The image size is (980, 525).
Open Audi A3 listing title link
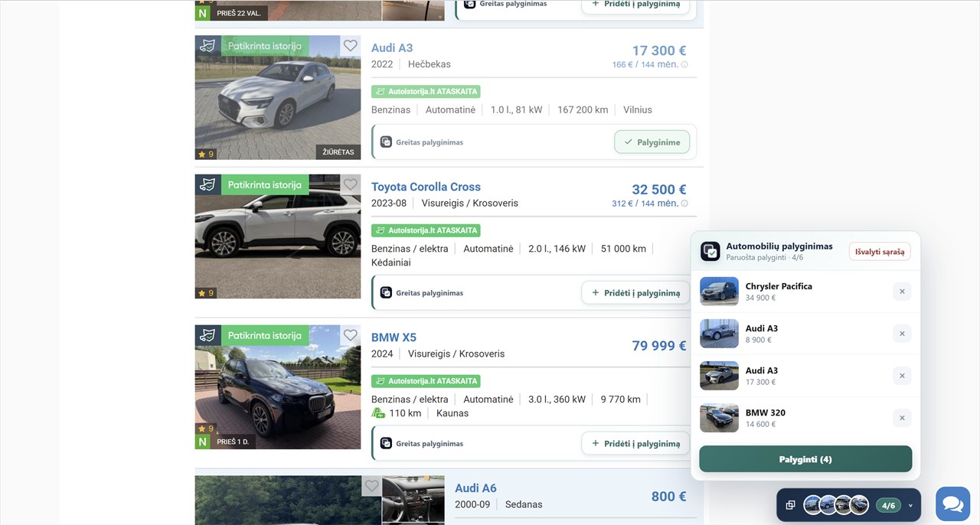[392, 47]
